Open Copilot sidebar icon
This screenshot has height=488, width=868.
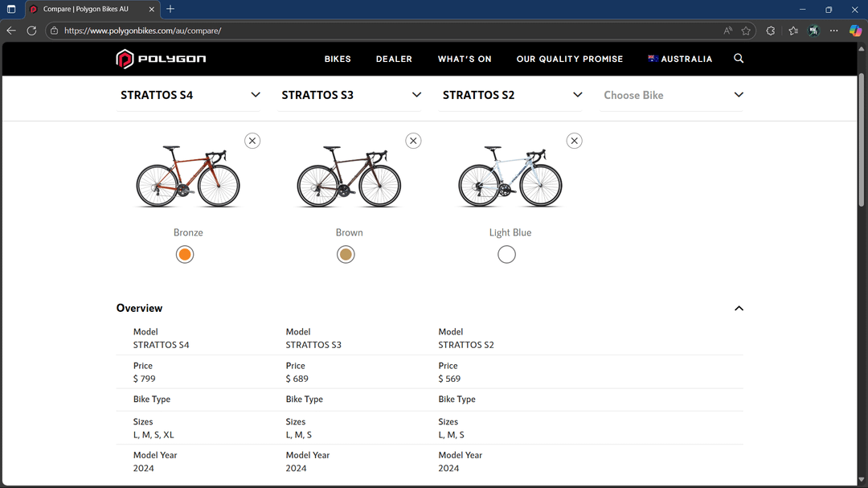[855, 31]
